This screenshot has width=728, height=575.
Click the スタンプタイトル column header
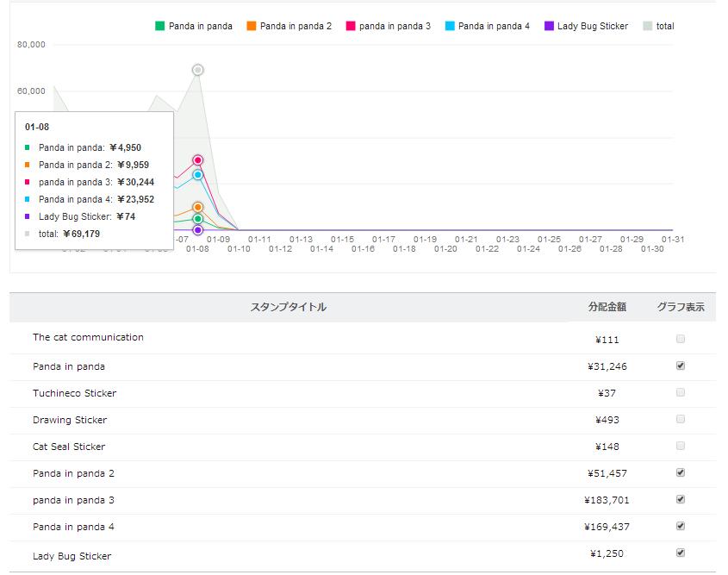288,307
